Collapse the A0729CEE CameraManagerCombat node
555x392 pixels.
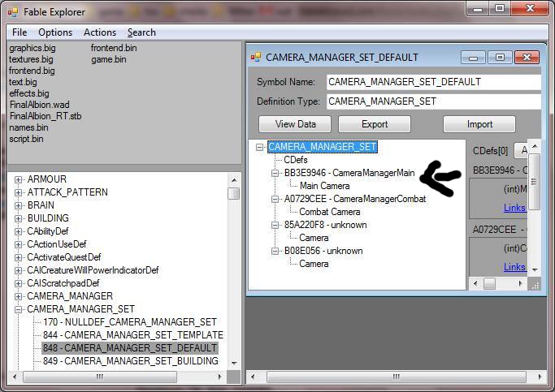[275, 199]
